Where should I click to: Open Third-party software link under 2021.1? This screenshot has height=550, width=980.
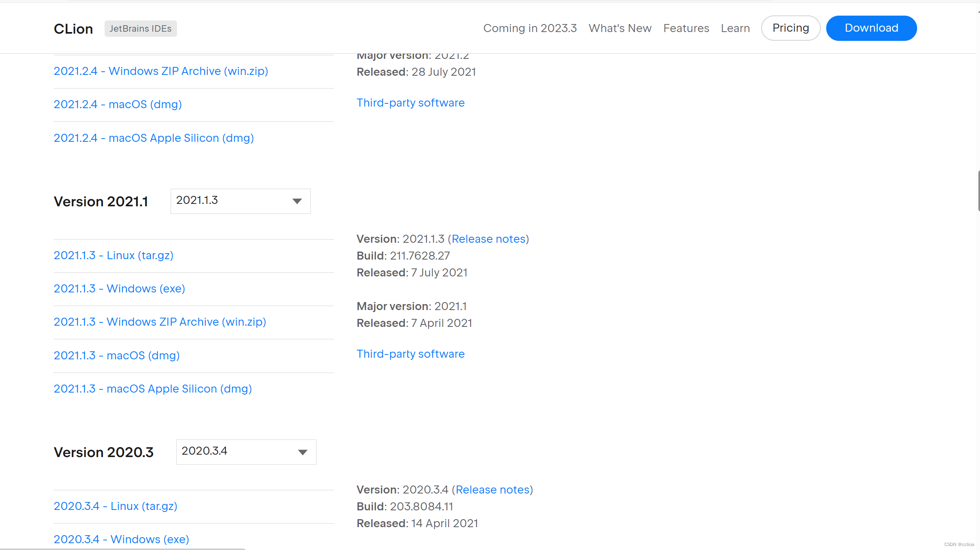(411, 354)
